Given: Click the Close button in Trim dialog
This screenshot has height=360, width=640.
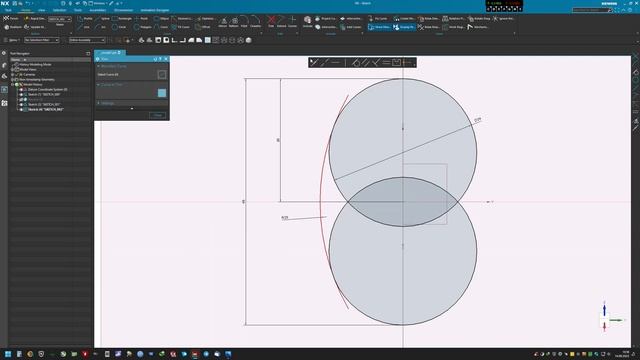Looking at the screenshot, I should click(x=158, y=115).
